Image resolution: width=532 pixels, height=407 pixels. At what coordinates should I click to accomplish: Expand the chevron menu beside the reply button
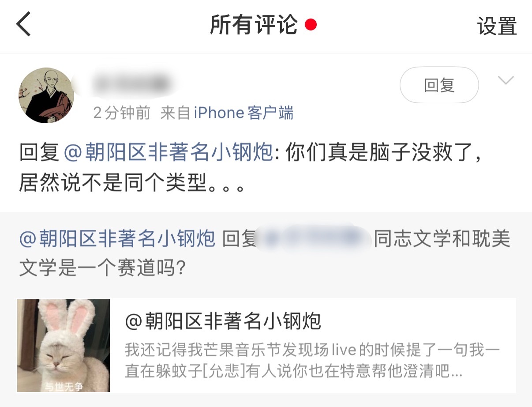(x=506, y=80)
